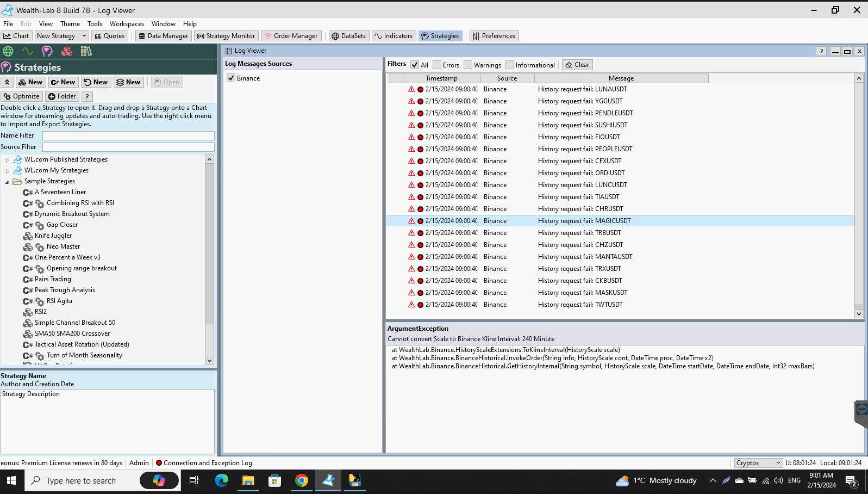The height and width of the screenshot is (494, 868).
Task: Select the Dynamic Breakout System strategy
Action: coord(72,214)
